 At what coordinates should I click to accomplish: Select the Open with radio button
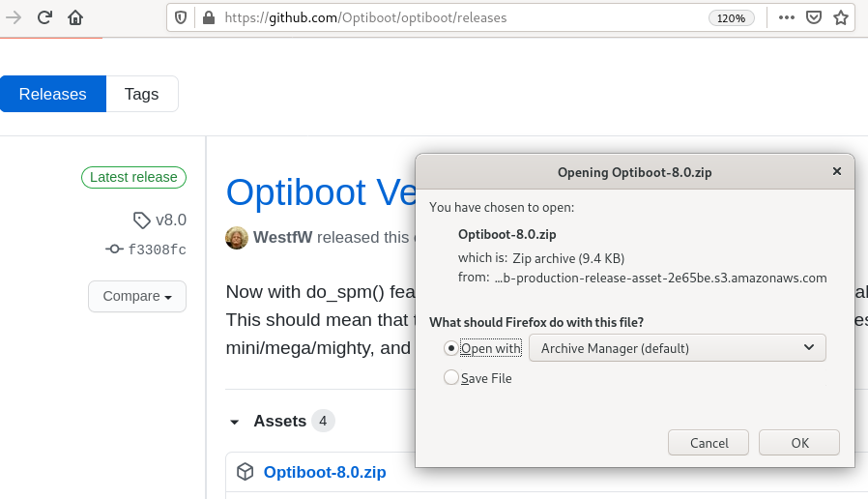point(451,348)
